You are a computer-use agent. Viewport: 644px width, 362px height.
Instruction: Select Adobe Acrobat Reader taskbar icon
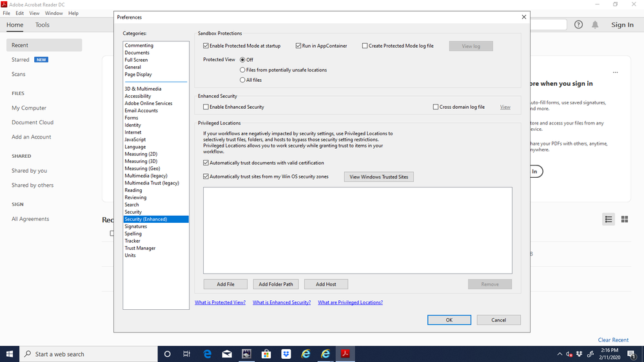345,354
